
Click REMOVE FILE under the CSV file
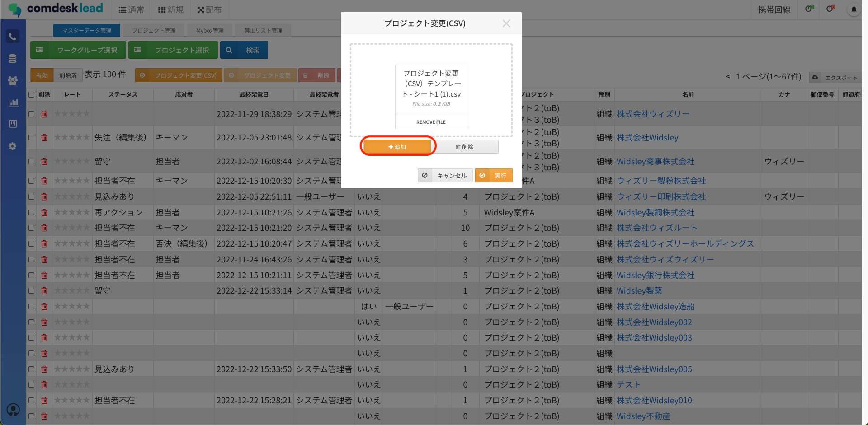click(x=431, y=122)
